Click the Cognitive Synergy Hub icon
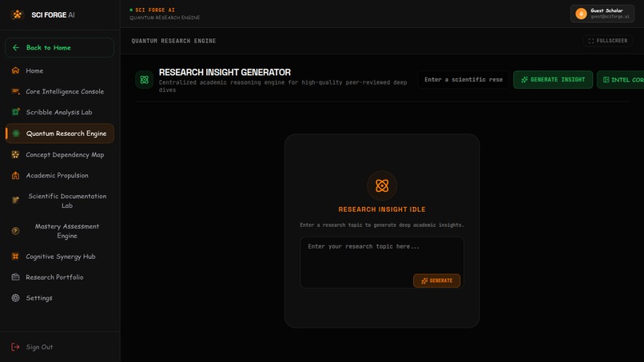This screenshot has width=644, height=362. pyautogui.click(x=16, y=257)
